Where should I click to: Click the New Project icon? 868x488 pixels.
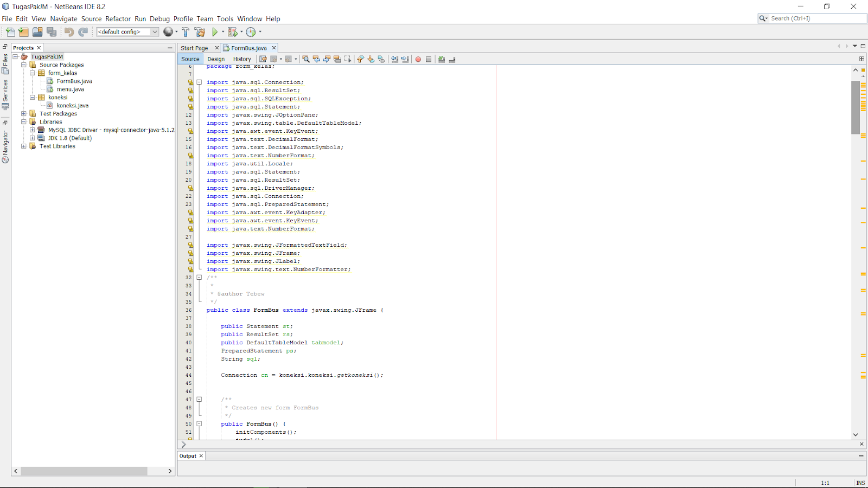[24, 31]
